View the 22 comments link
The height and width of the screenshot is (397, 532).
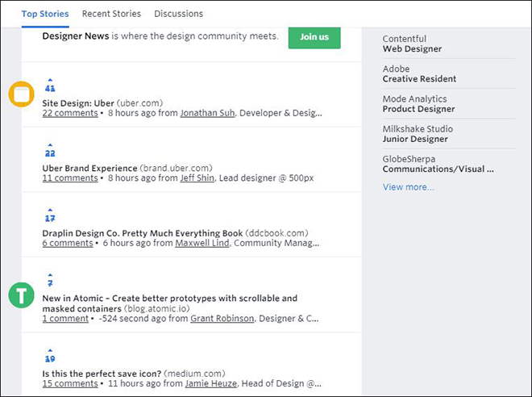[x=70, y=113]
